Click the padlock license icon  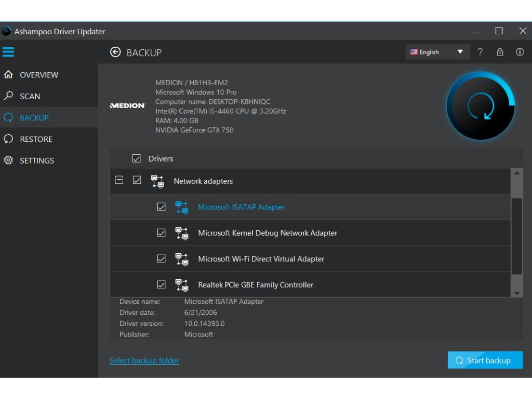(x=500, y=52)
